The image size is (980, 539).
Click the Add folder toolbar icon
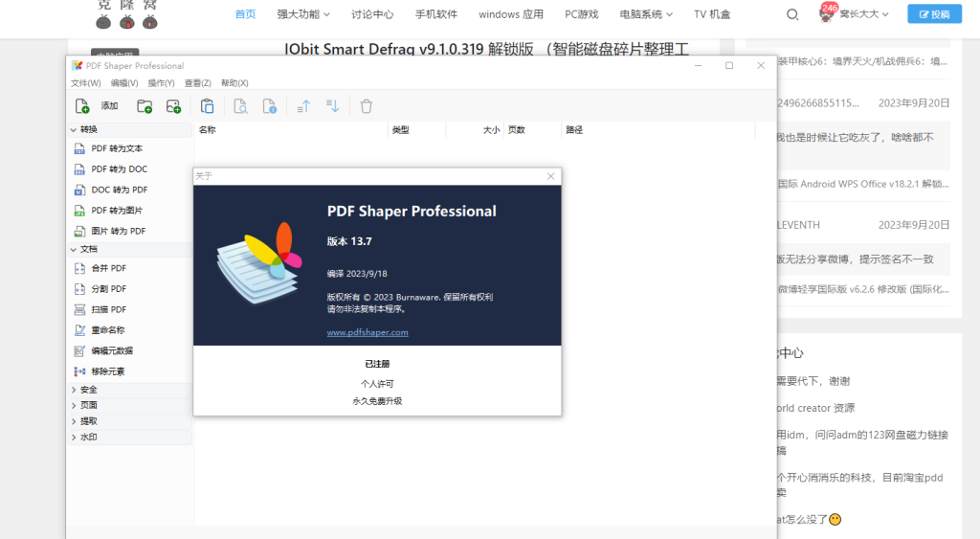click(x=145, y=106)
